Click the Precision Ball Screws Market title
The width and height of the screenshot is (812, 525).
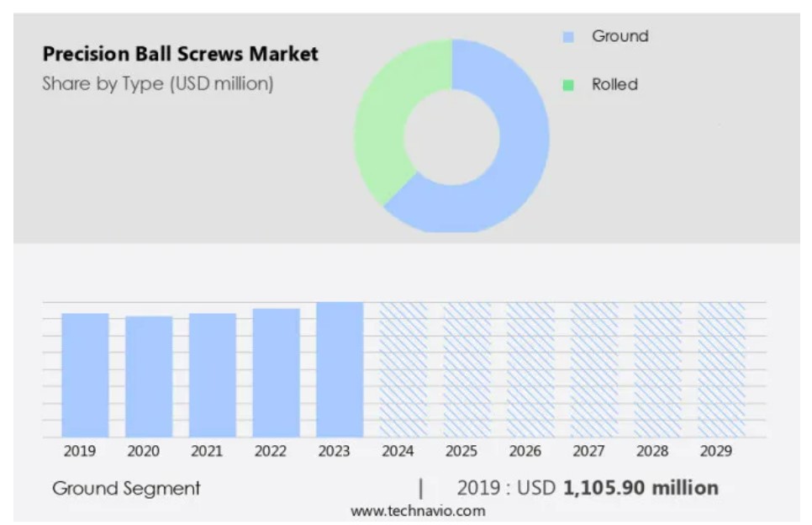pos(180,55)
